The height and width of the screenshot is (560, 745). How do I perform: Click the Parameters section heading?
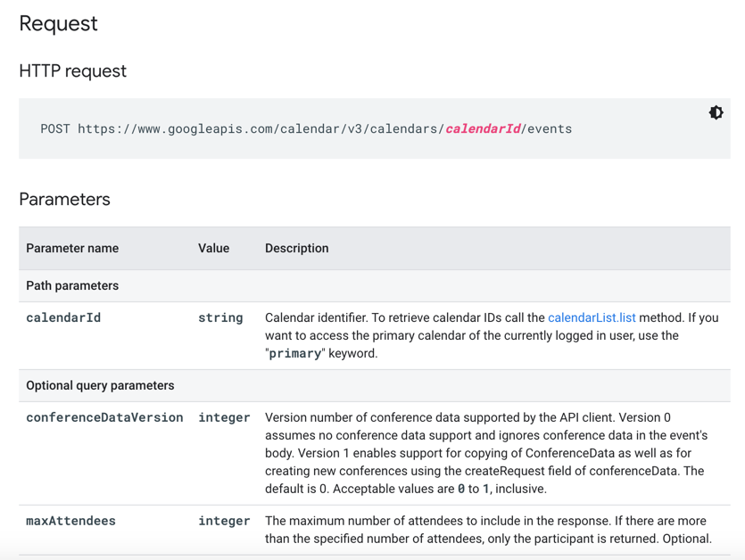64,200
